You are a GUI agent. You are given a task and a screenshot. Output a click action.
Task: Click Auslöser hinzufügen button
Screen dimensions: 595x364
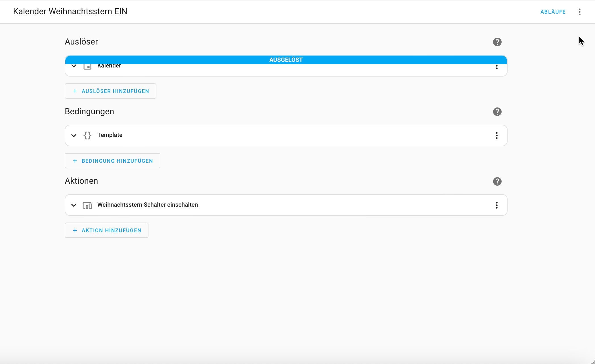(x=110, y=91)
